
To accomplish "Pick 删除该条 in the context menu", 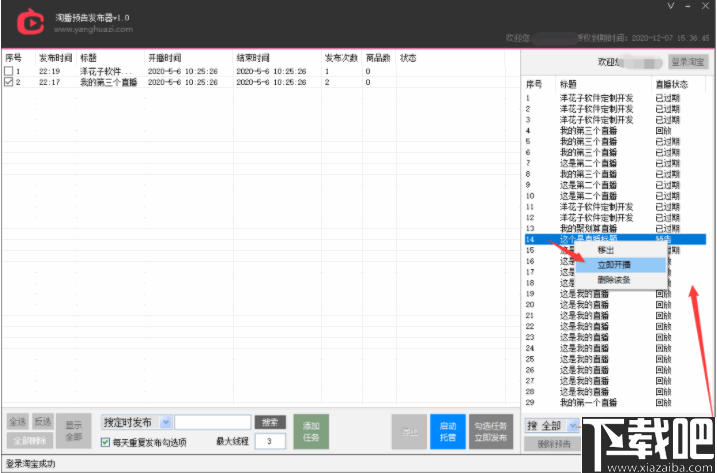I will click(x=614, y=280).
